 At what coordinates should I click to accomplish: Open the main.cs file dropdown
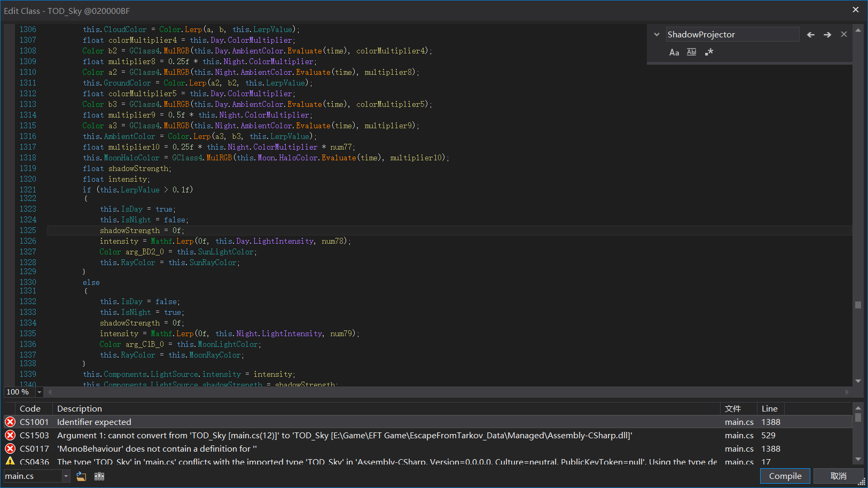click(66, 476)
